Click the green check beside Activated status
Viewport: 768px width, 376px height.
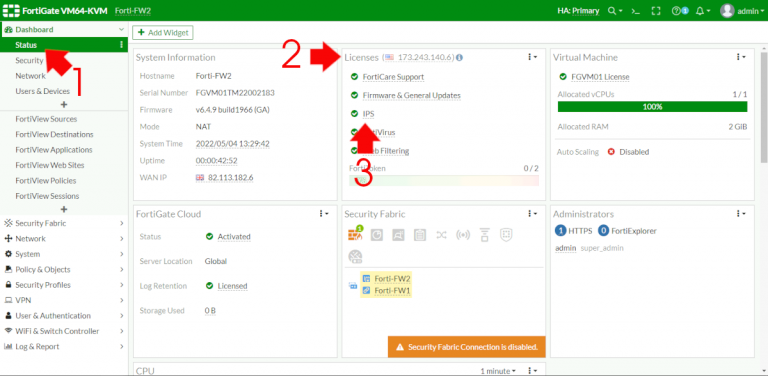[x=209, y=236]
